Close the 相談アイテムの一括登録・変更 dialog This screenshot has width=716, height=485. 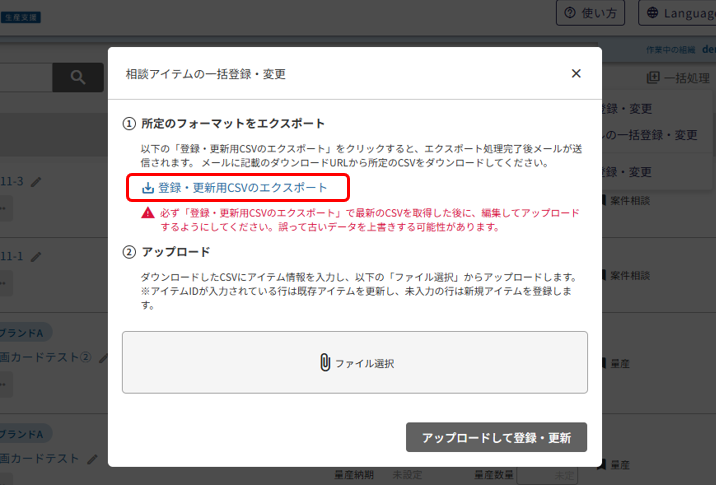tap(576, 73)
